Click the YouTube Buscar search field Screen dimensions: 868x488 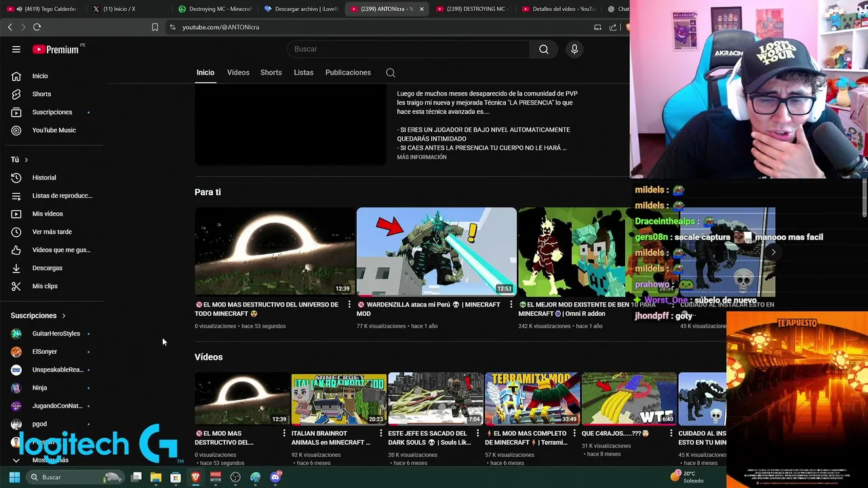[408, 49]
